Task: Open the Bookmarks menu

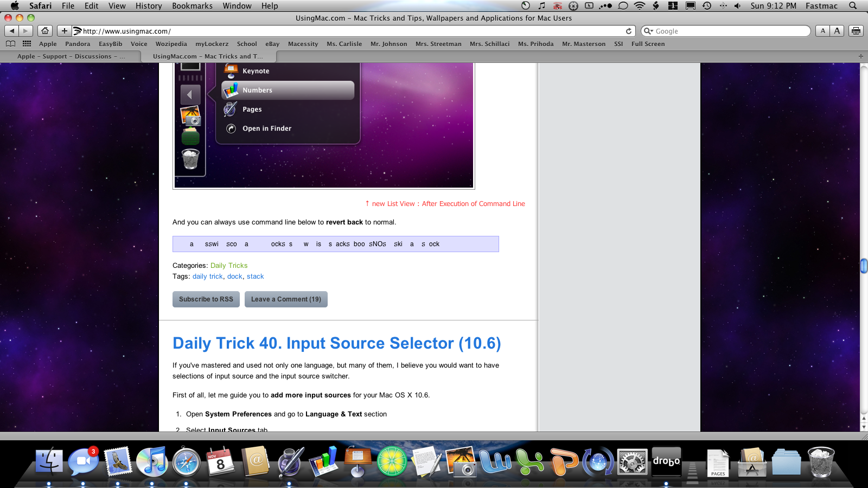Action: (x=192, y=6)
